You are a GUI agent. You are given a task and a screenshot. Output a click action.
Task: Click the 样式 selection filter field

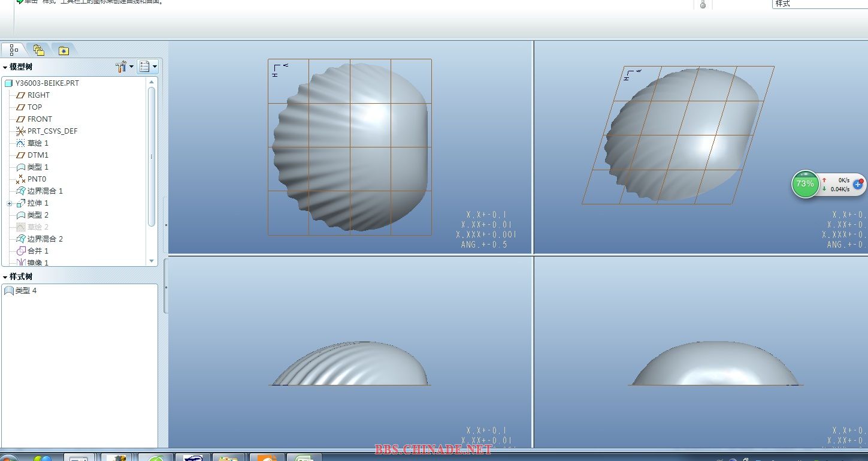(x=819, y=4)
